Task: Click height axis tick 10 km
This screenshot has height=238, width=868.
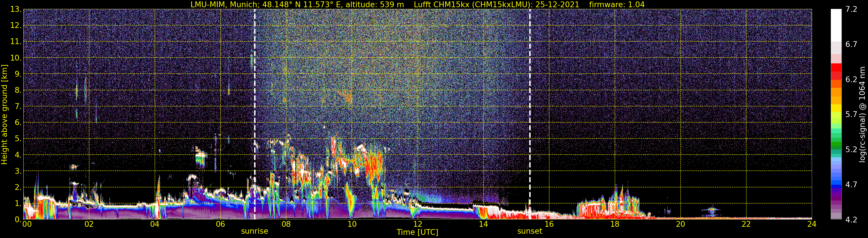Action: [x=16, y=58]
